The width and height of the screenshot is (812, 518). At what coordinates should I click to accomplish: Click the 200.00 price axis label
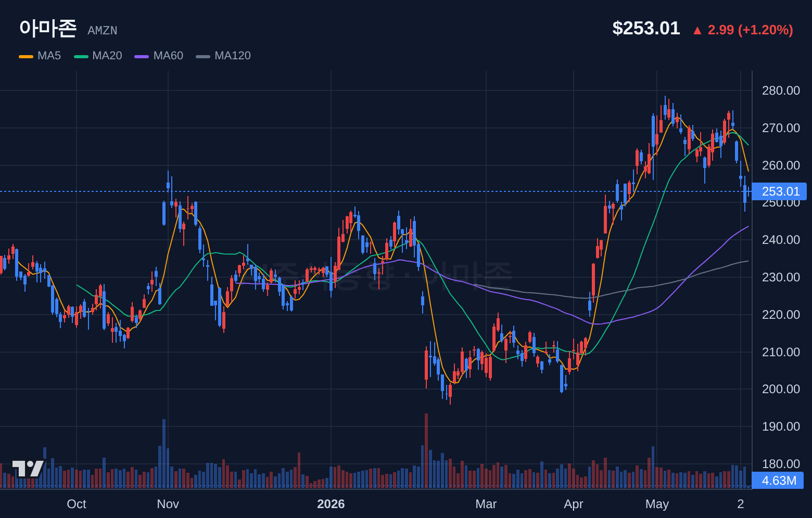(781, 389)
